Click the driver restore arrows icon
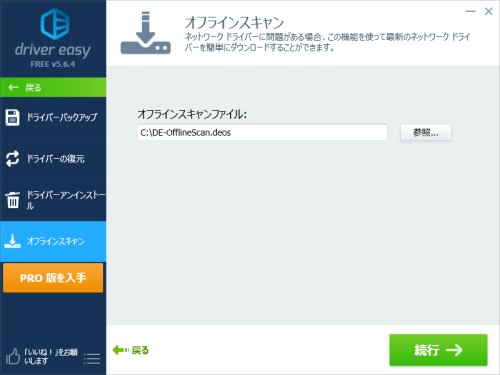Image resolution: width=500 pixels, height=375 pixels. (x=12, y=159)
